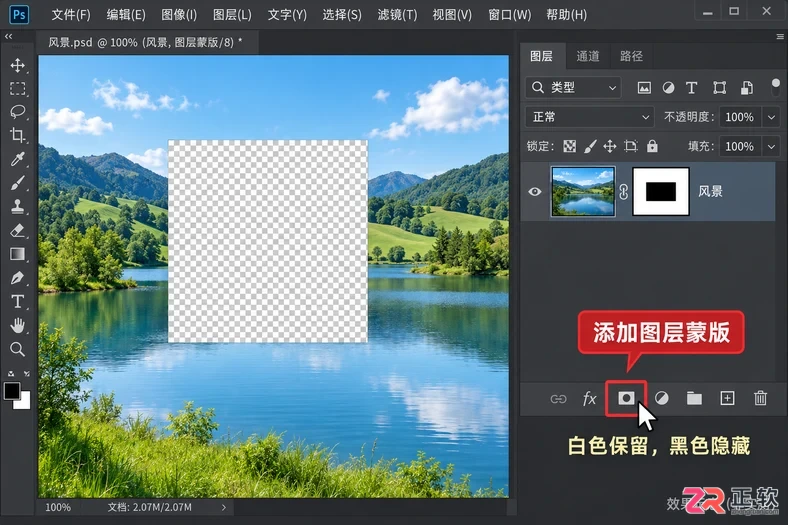Select the Type tool in toolbar
The height and width of the screenshot is (525, 788).
click(18, 301)
